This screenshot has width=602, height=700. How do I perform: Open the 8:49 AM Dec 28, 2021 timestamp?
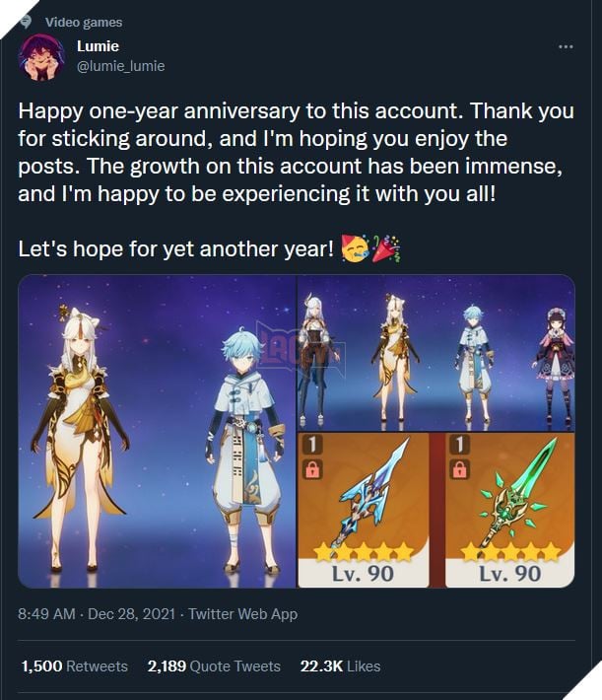pos(97,614)
